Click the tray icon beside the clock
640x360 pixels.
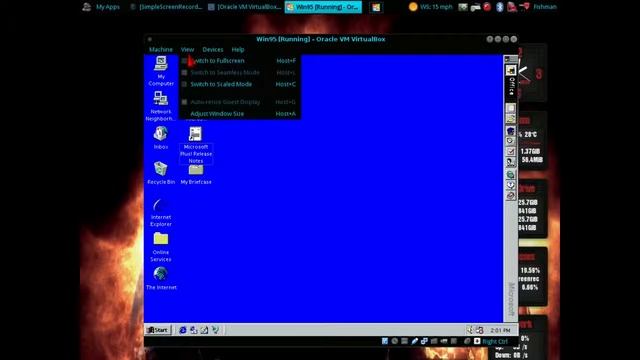480,330
